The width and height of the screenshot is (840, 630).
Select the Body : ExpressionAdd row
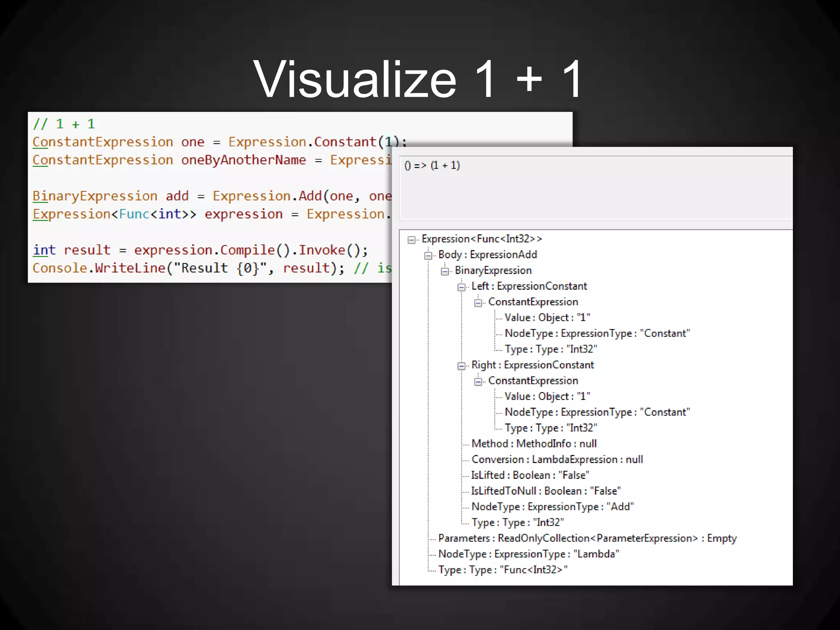[488, 255]
